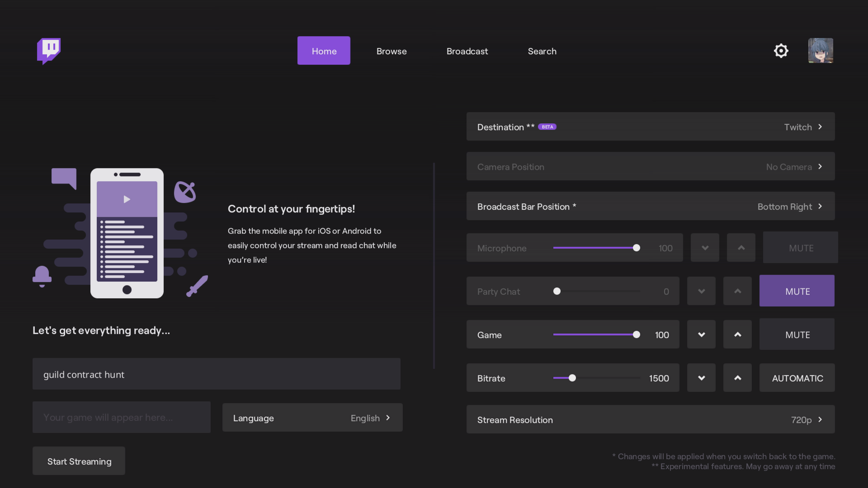The width and height of the screenshot is (868, 488).
Task: Click the game volume increase arrow
Action: 737,333
